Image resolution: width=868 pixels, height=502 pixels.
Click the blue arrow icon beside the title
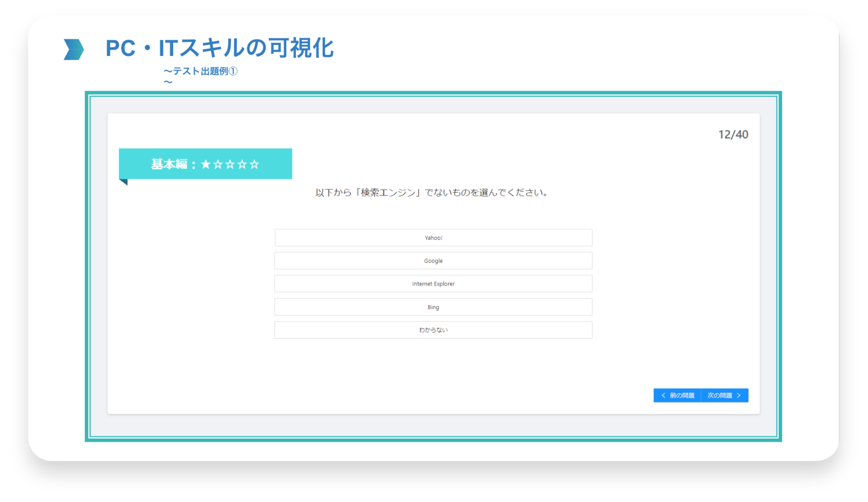[x=74, y=49]
